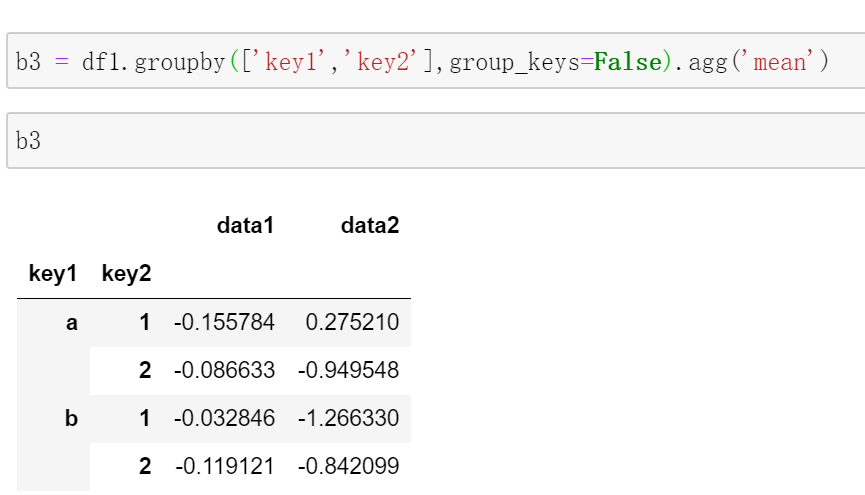Select the -0.086633 cell
This screenshot has height=495, width=865.
click(x=224, y=371)
